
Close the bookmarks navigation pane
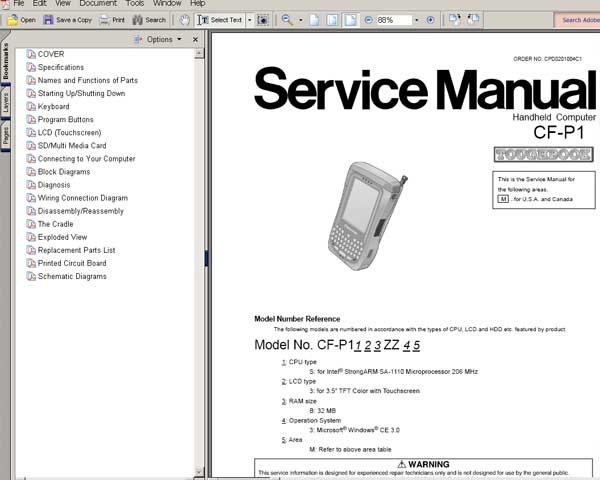[195, 39]
